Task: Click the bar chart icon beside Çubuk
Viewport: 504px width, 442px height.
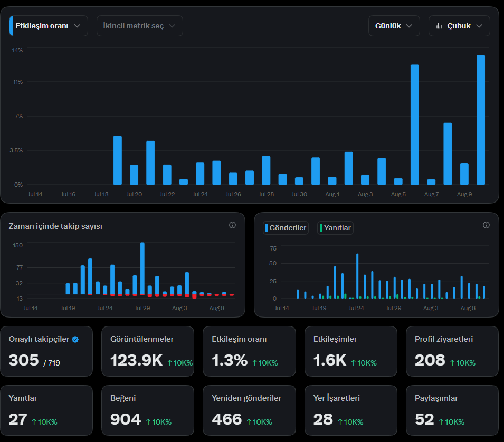Action: click(x=439, y=26)
